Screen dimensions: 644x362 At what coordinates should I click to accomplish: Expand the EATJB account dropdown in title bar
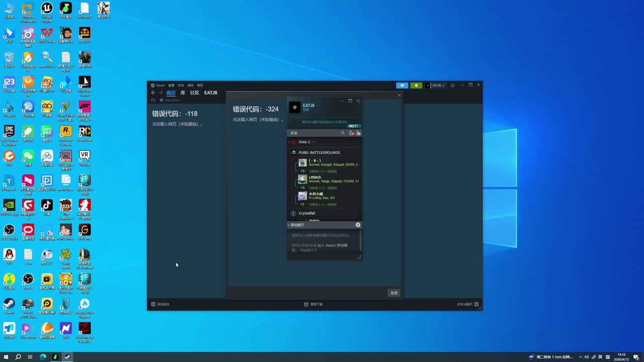pyautogui.click(x=436, y=85)
